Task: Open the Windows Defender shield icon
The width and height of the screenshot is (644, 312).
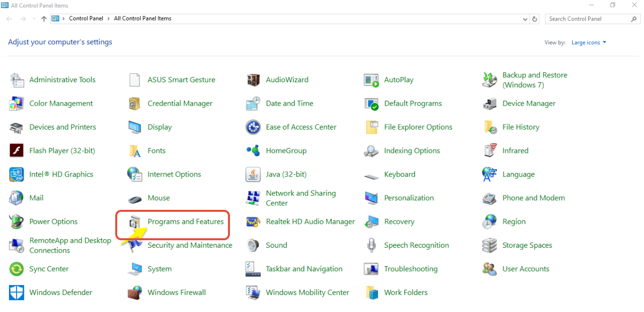Action: (x=16, y=293)
